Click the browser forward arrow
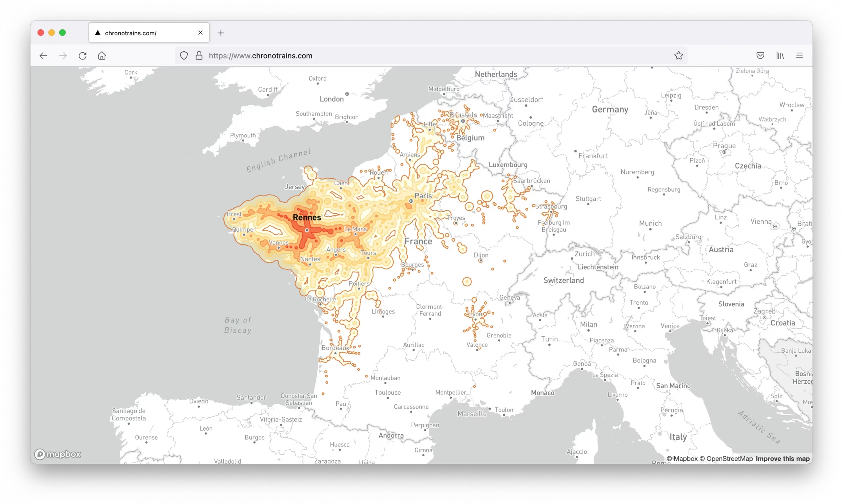Viewport: 843px width, 504px height. tap(63, 56)
